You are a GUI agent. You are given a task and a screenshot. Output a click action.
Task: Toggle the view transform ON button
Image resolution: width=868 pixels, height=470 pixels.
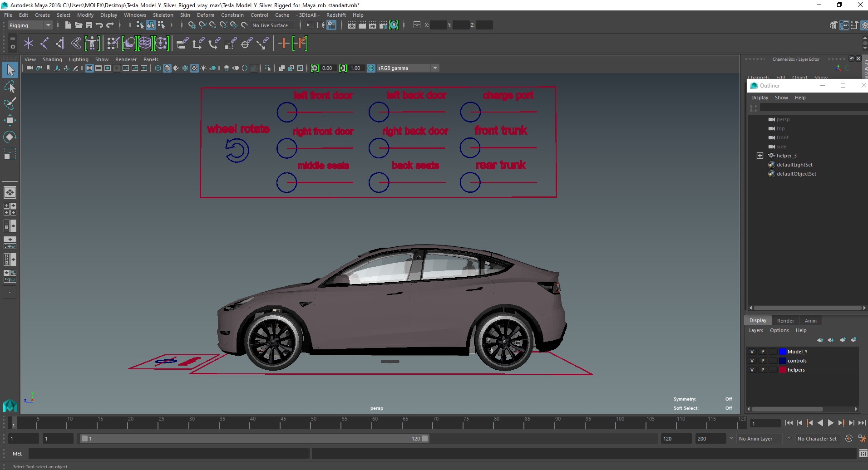point(371,68)
